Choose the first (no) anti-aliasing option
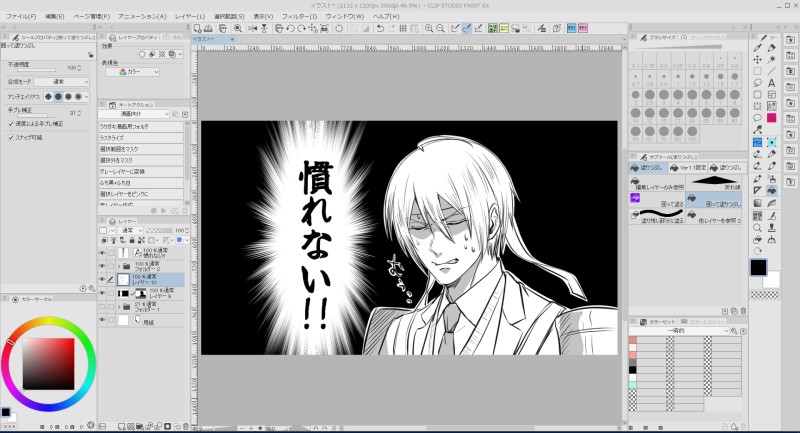Viewport: 800px width, 433px height. tap(48, 96)
